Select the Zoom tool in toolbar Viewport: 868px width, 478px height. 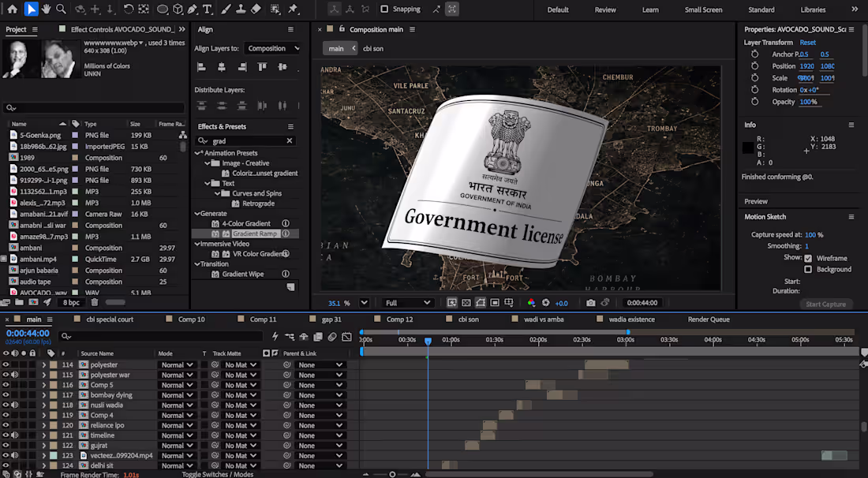point(61,9)
